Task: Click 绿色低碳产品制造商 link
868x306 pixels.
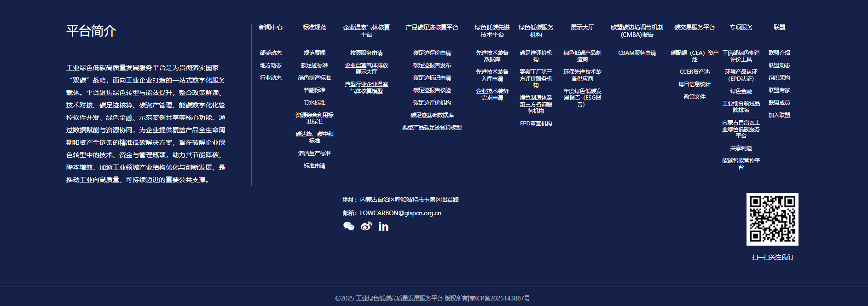Action: (x=582, y=56)
